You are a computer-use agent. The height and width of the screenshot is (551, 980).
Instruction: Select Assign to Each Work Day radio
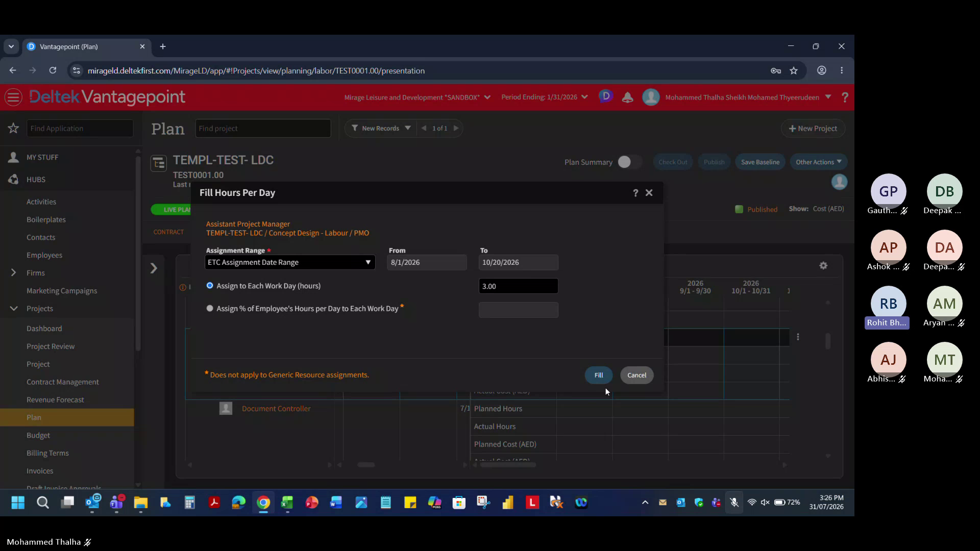click(210, 286)
